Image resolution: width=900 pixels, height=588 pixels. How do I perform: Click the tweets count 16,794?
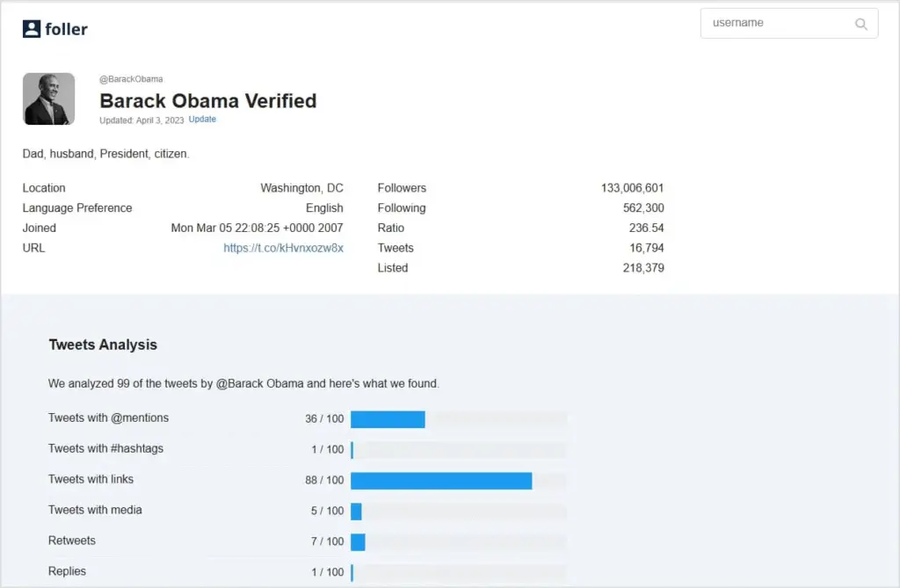pyautogui.click(x=647, y=248)
